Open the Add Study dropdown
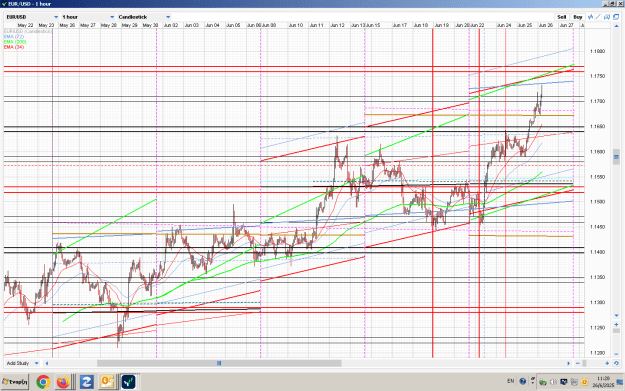 pos(22,363)
